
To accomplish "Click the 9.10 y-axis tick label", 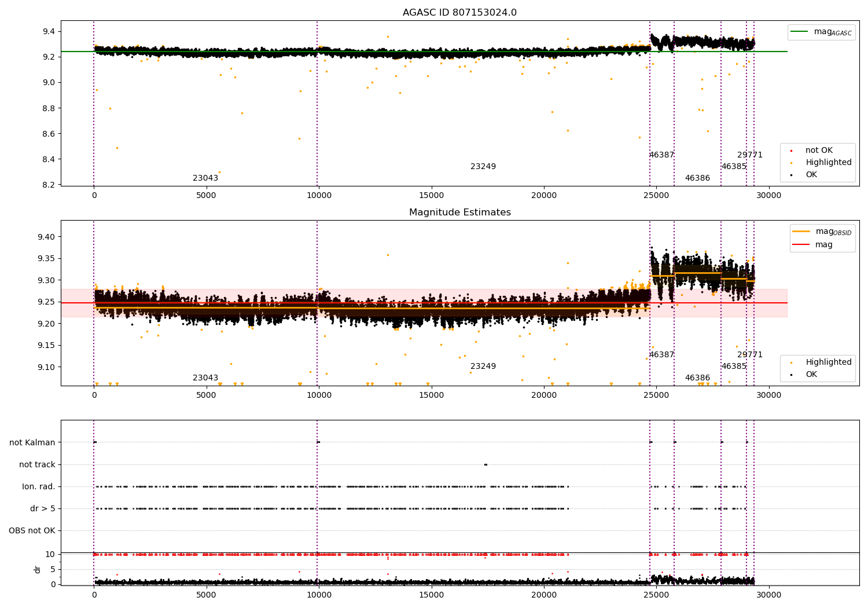I will (x=47, y=367).
